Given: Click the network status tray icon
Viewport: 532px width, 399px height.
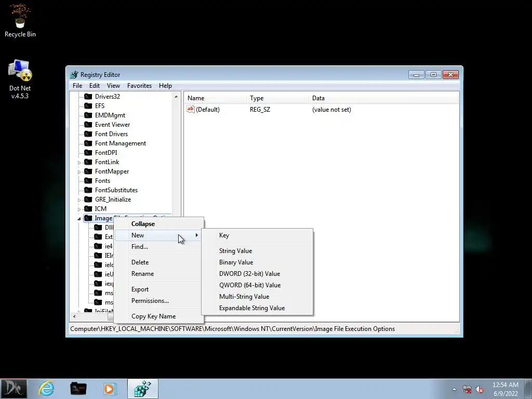Looking at the screenshot, I should (x=467, y=389).
